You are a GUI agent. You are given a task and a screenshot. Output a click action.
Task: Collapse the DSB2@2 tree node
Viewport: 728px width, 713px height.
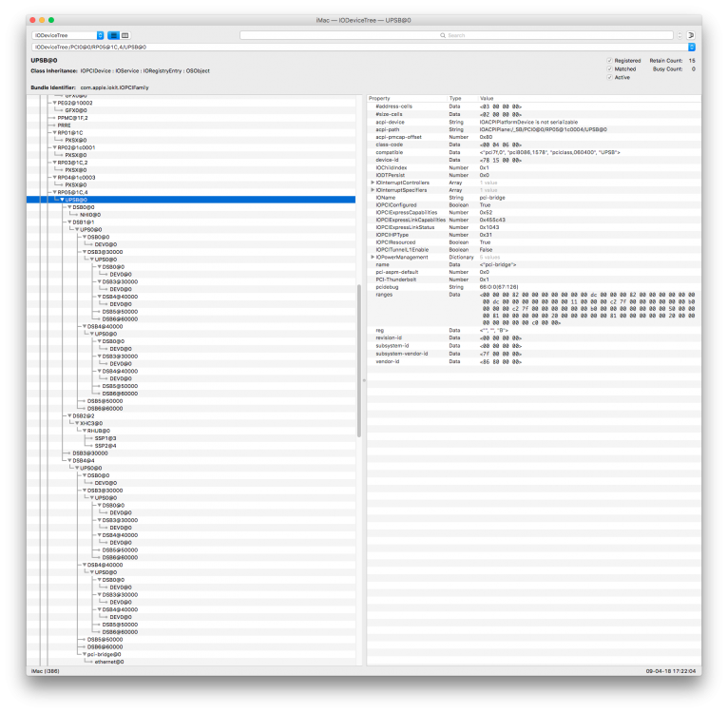tap(69, 415)
